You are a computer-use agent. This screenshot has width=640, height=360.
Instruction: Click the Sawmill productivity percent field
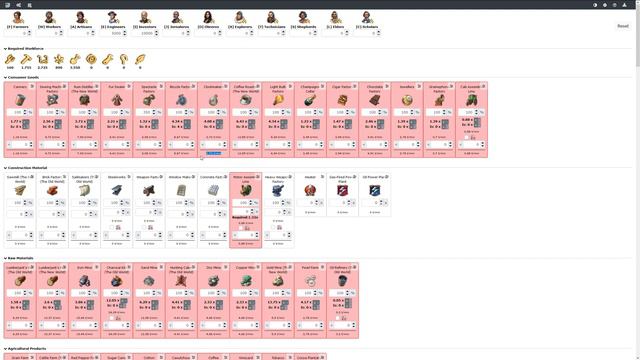coord(15,202)
